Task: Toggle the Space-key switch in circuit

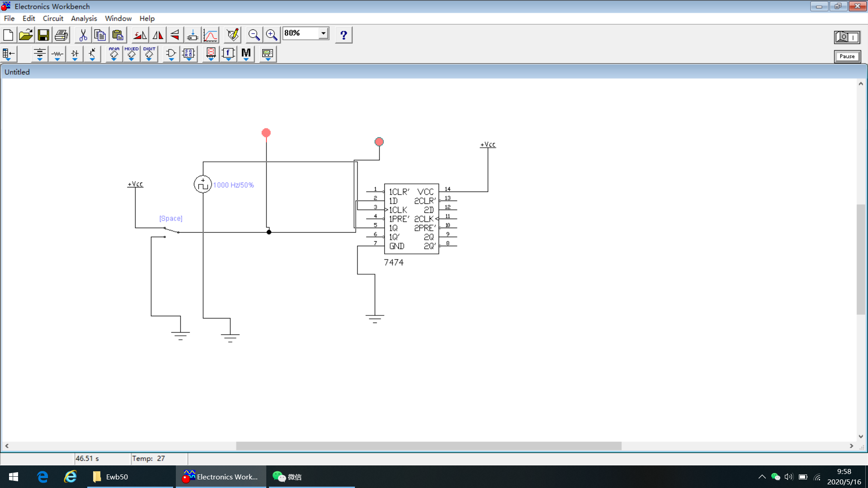Action: coord(171,230)
